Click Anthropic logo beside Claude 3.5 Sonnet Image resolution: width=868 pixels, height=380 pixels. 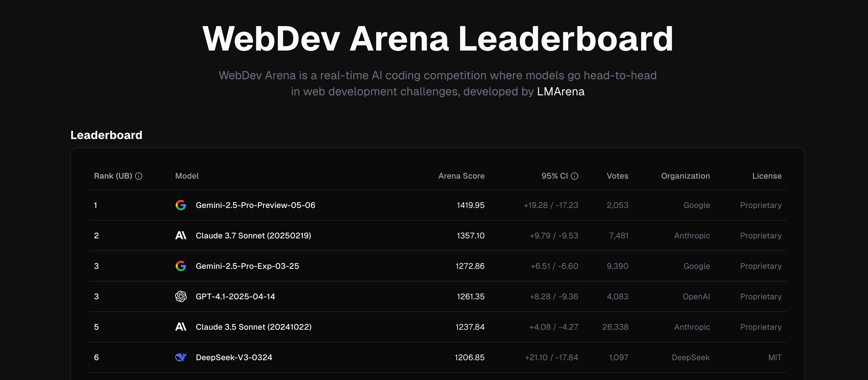coord(181,327)
